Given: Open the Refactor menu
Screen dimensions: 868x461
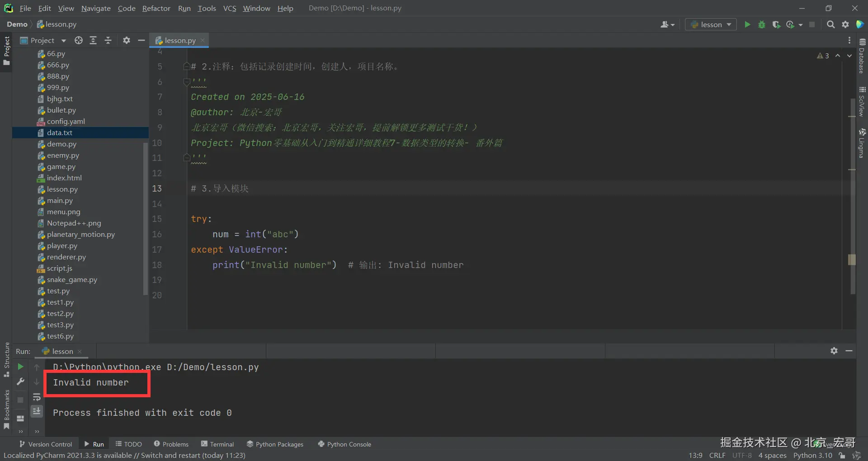Looking at the screenshot, I should (x=156, y=8).
